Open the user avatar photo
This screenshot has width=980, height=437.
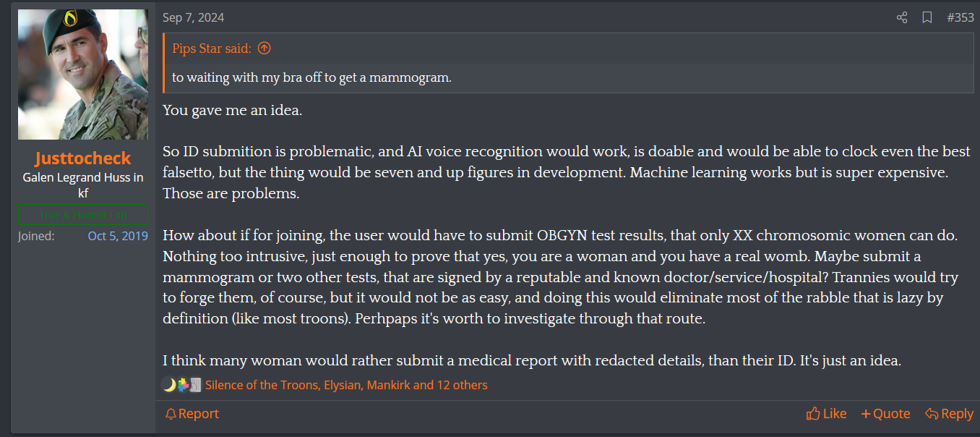(83, 75)
